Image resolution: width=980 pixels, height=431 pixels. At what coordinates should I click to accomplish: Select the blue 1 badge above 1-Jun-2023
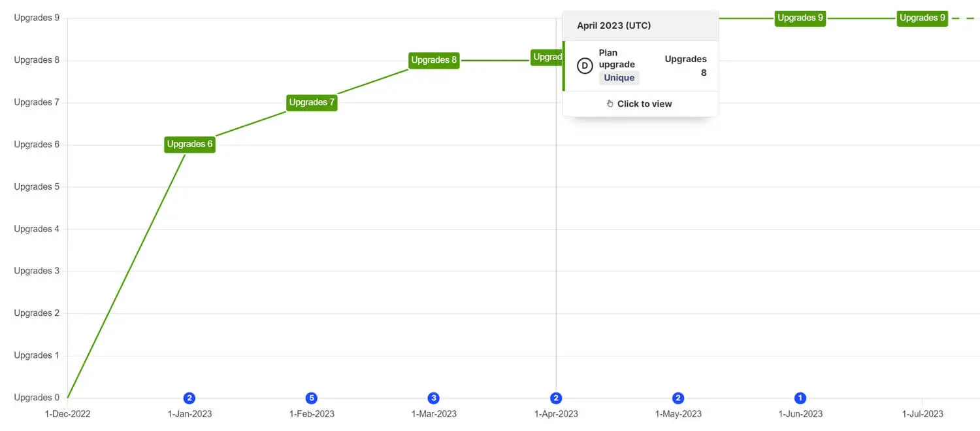click(800, 398)
